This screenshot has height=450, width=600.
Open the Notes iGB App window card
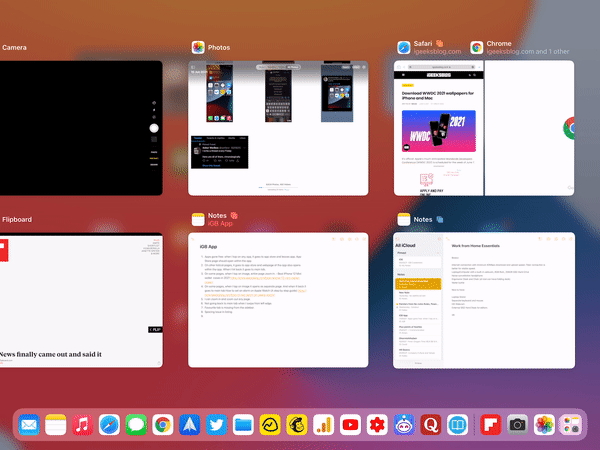[x=278, y=300]
